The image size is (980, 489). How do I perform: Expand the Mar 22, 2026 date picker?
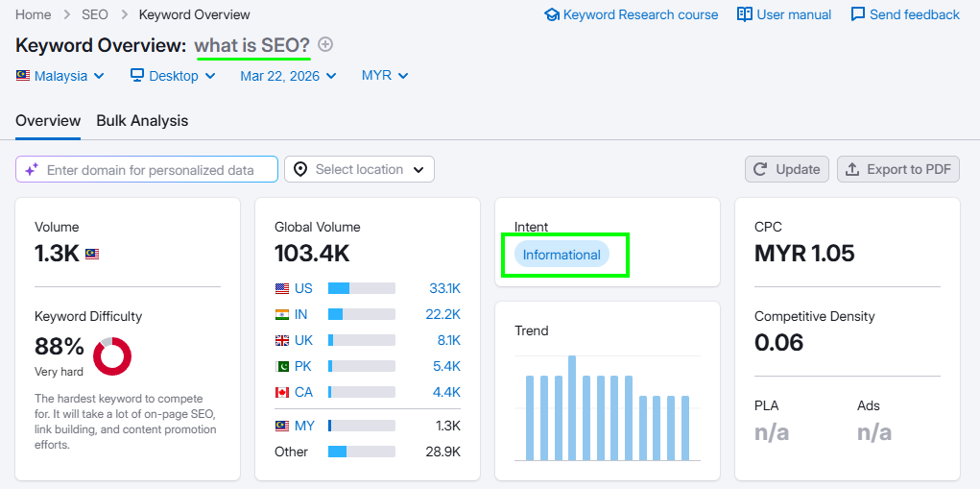click(x=288, y=76)
